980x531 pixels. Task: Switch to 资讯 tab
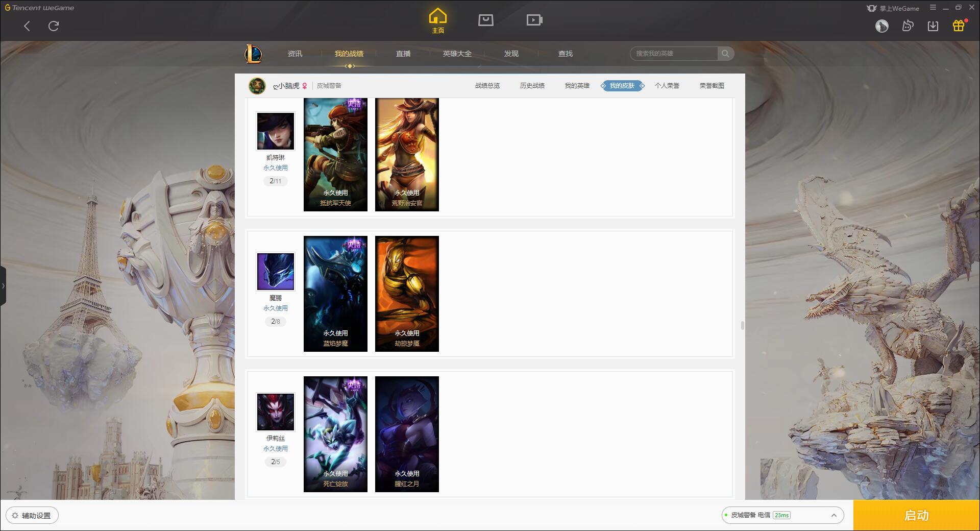pyautogui.click(x=295, y=54)
